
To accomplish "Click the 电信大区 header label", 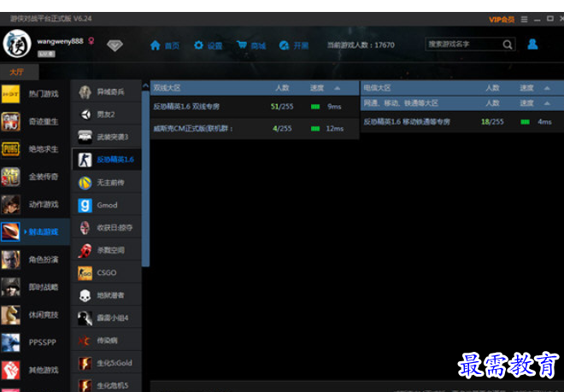I will [377, 88].
